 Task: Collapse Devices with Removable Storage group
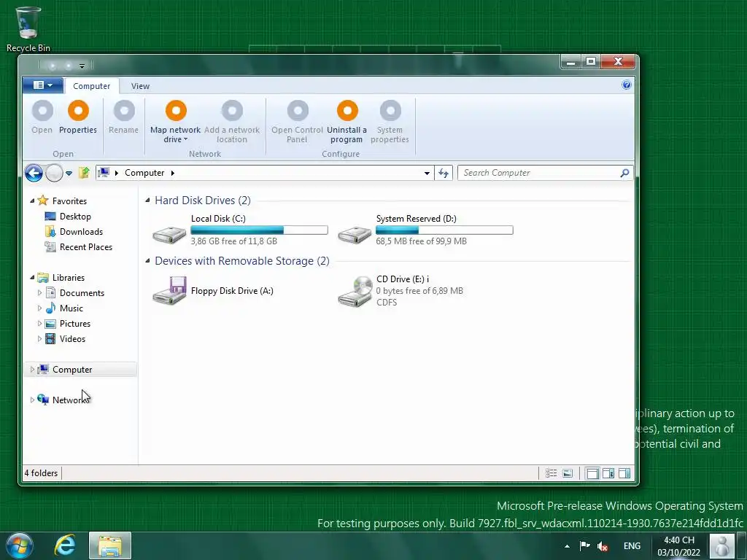pos(147,261)
